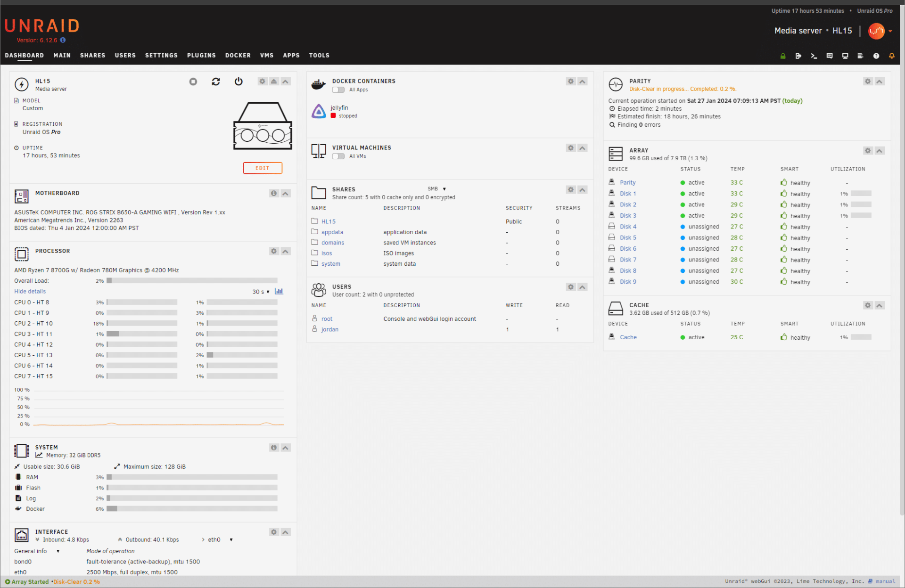Open Parity panel settings gear
This screenshot has height=588, width=905.
(868, 82)
